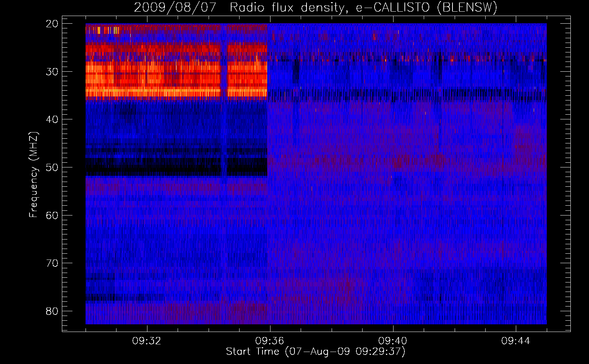Click the frequency tick label 60
Viewport: 589px width, 364px height.
pos(52,215)
